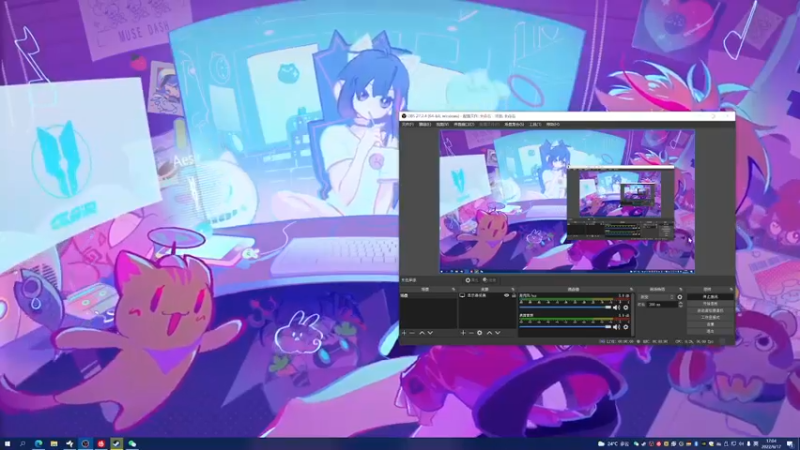This screenshot has height=450, width=800.
Task: Pop out the Controls dock via its header icon
Action: (x=731, y=289)
